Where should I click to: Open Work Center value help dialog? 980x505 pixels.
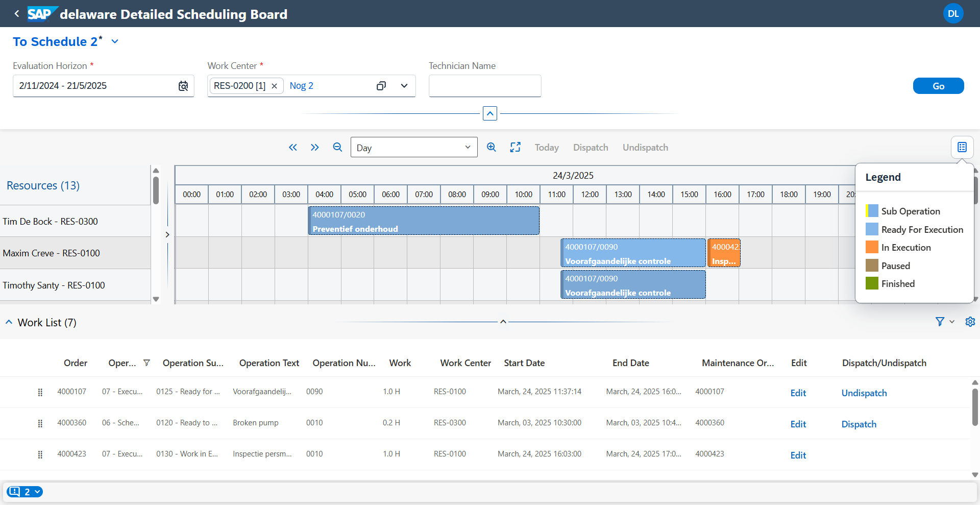coord(381,86)
